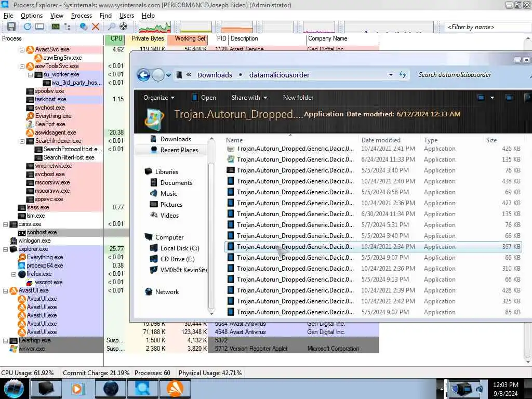Click the Change your view icon in Explorer

coord(481,98)
